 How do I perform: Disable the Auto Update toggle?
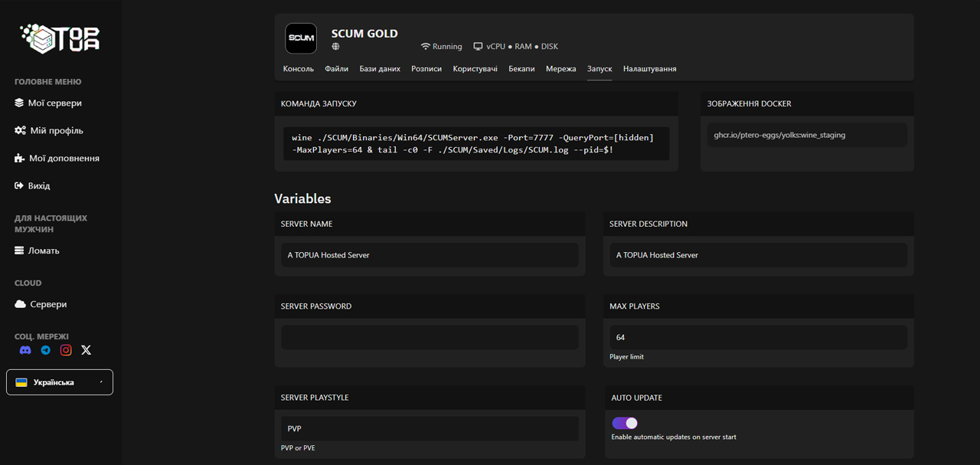625,423
